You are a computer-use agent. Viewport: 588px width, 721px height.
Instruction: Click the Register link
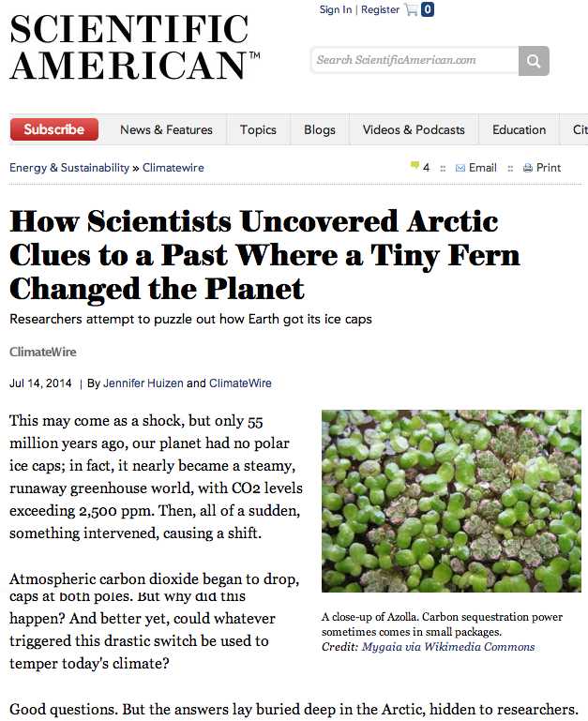click(380, 9)
